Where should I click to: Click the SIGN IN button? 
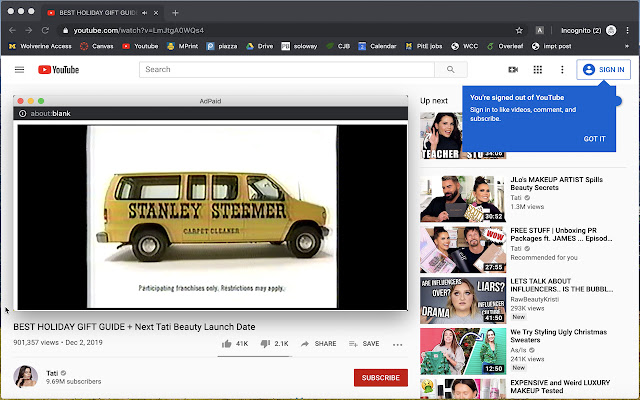pyautogui.click(x=603, y=69)
